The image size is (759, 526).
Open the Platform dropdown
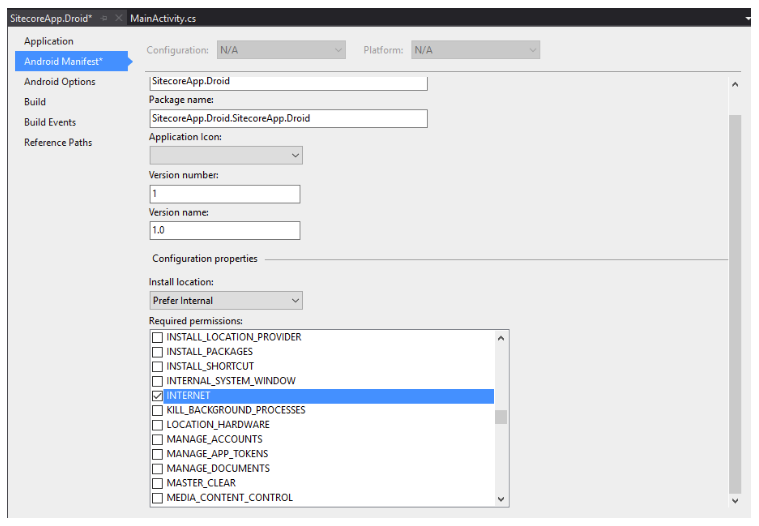(475, 50)
